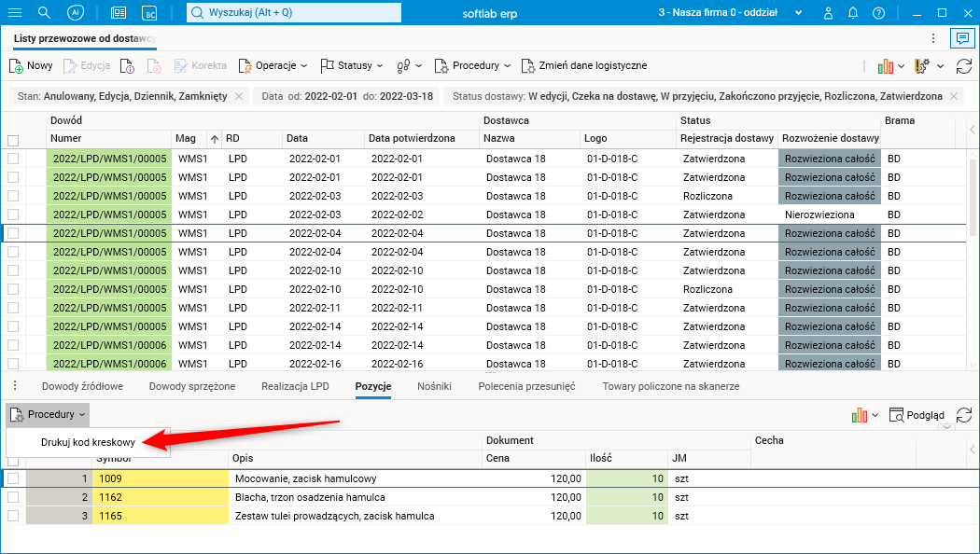
Task: Open the company branch selector dropdown
Action: coord(798,13)
